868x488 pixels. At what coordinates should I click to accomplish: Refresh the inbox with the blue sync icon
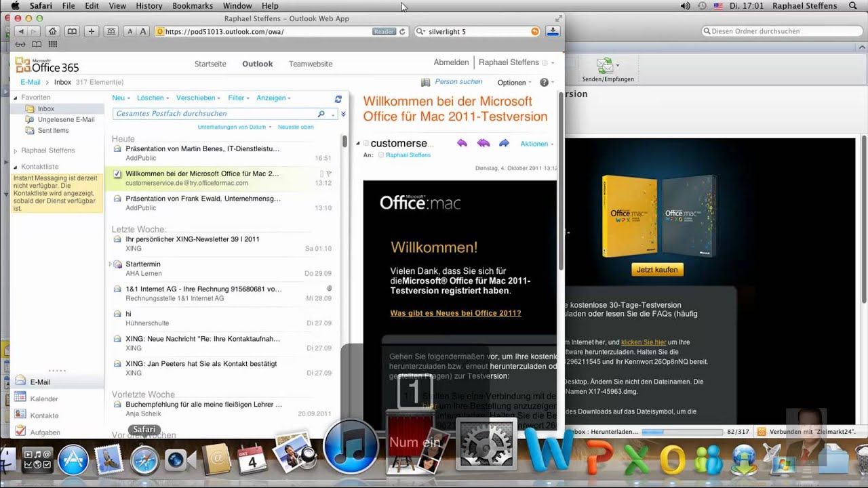pos(338,99)
